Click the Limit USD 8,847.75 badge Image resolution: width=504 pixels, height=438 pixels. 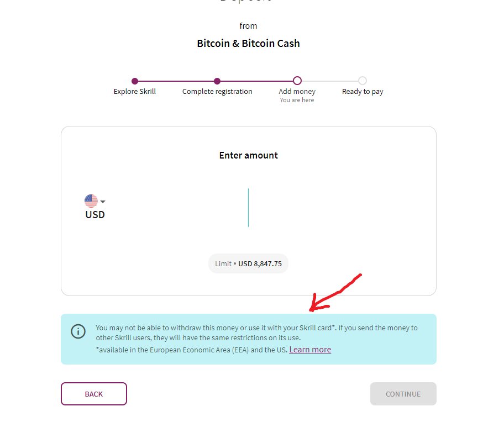click(249, 264)
